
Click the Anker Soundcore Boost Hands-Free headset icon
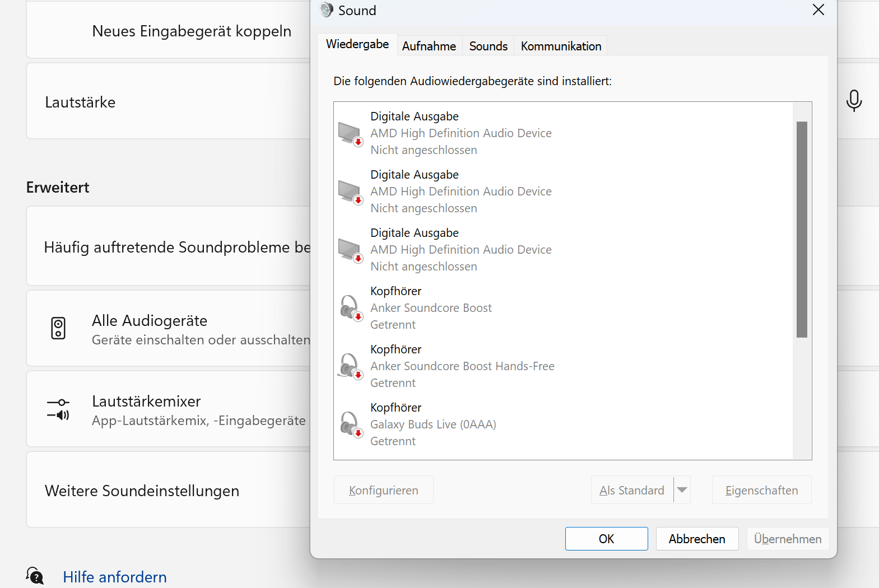351,367
